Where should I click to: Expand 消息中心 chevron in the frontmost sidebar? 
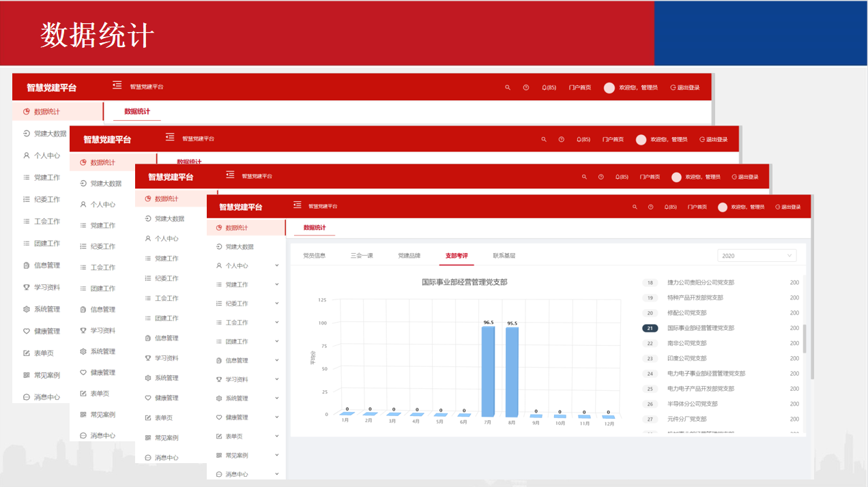pyautogui.click(x=276, y=474)
